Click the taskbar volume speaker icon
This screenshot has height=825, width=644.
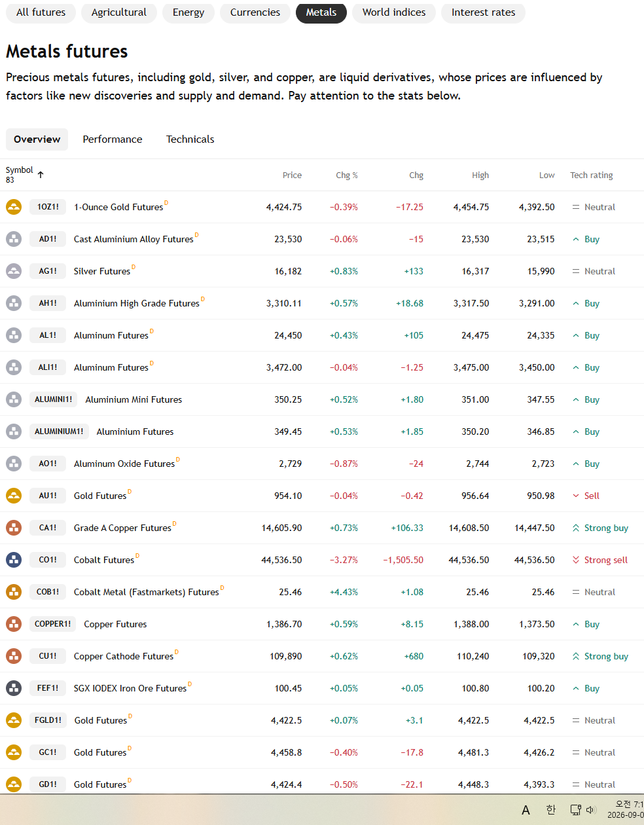(x=591, y=810)
